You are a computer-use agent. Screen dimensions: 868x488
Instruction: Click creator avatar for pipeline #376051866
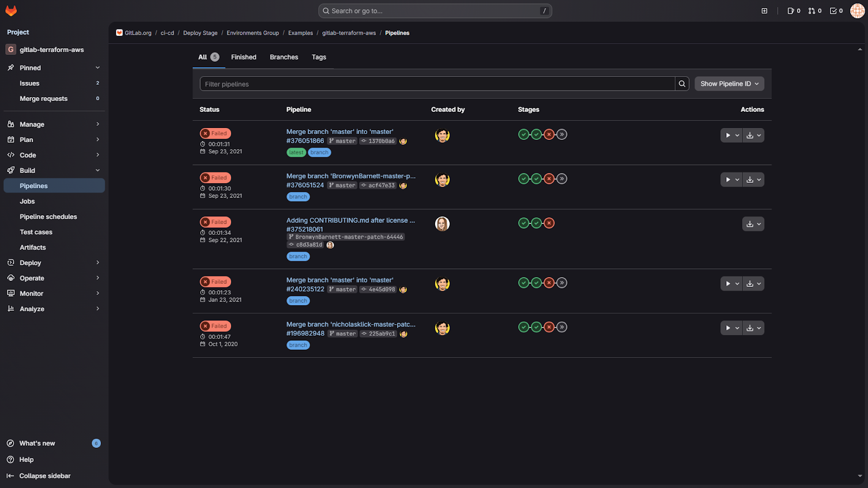click(x=442, y=136)
